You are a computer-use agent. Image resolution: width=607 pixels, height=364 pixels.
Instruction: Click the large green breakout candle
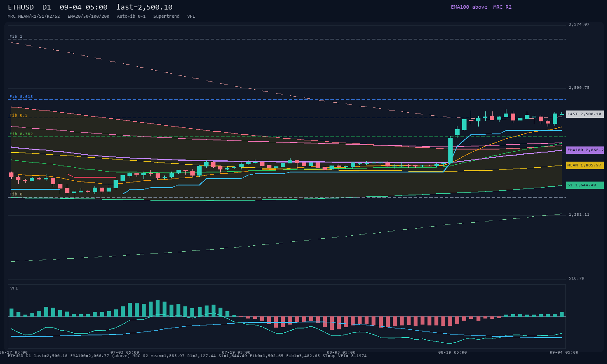click(450, 151)
